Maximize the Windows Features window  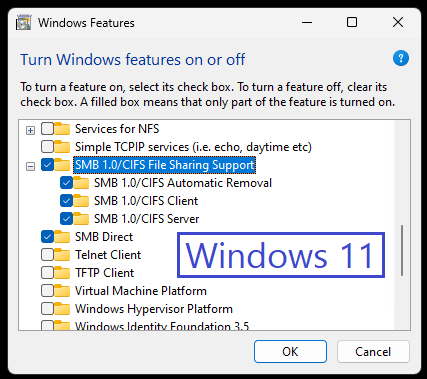pos(352,23)
